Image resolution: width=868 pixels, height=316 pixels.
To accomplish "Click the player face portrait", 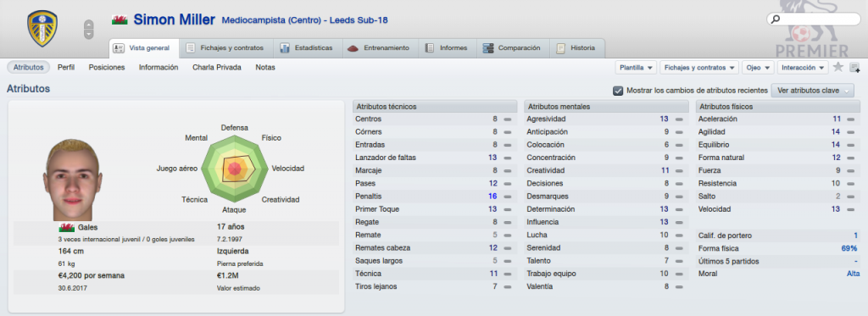I will 72,180.
